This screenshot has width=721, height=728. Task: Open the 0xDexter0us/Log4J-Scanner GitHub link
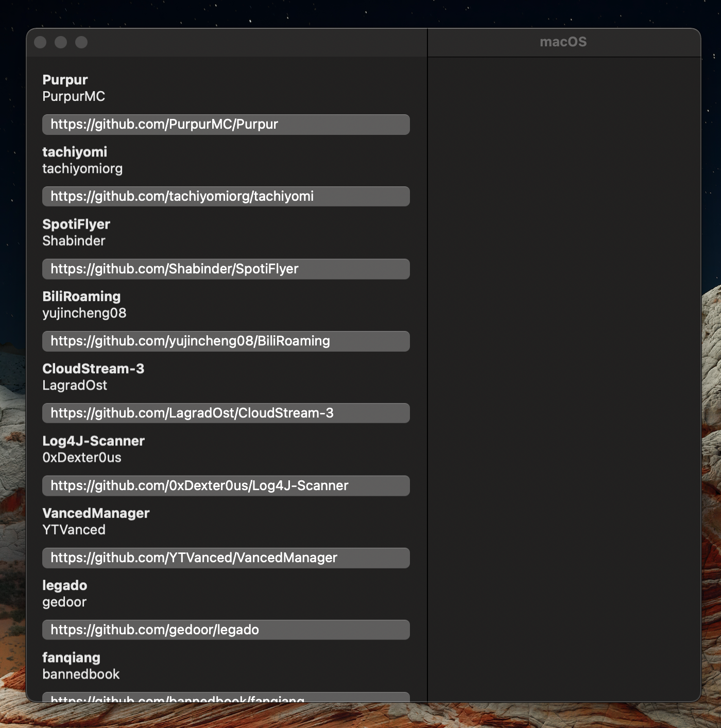click(226, 486)
